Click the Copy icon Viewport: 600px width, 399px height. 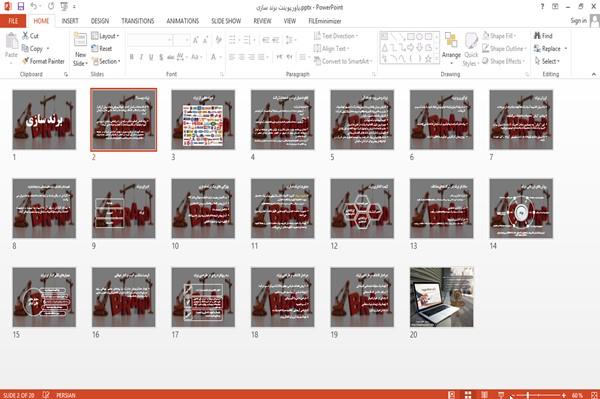coord(25,49)
